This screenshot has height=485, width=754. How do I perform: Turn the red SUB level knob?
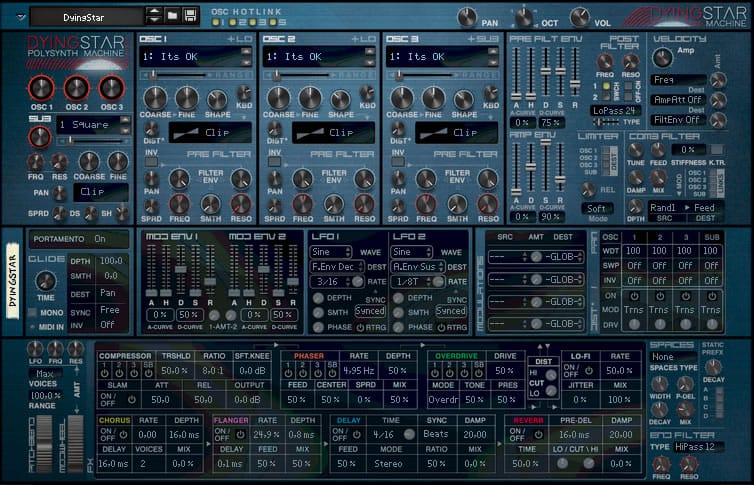point(39,137)
